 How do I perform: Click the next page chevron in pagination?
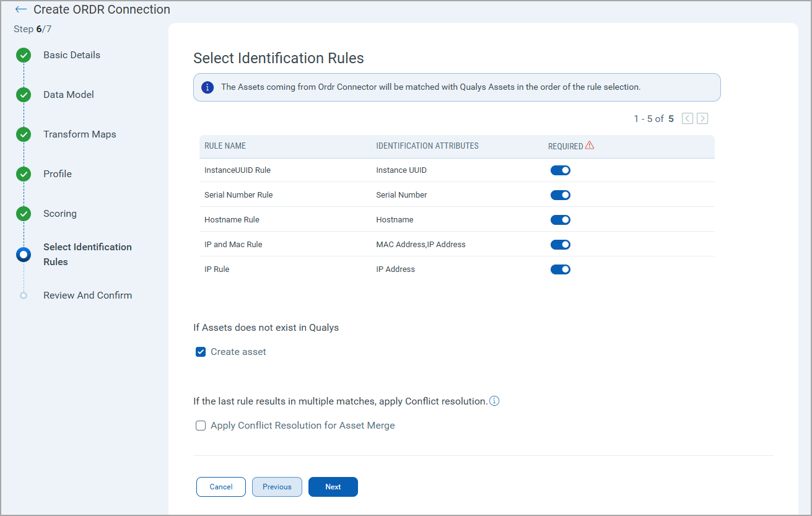pos(702,118)
